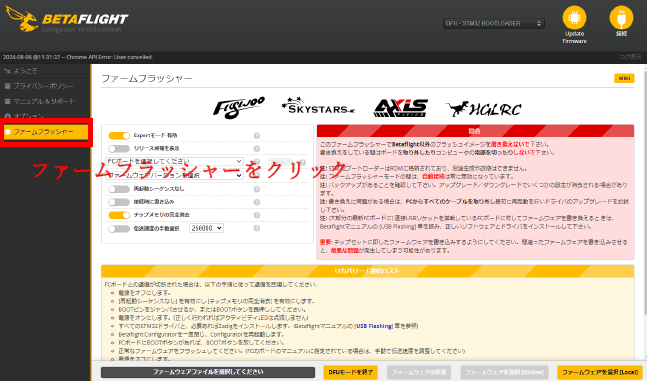Open the Fishjoo sponsor logo
The width and height of the screenshot is (647, 381).
[x=238, y=108]
